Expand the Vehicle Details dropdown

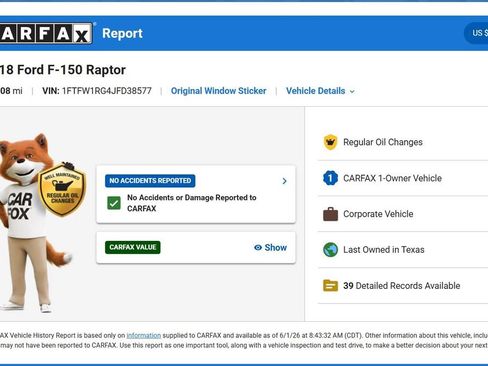(320, 91)
